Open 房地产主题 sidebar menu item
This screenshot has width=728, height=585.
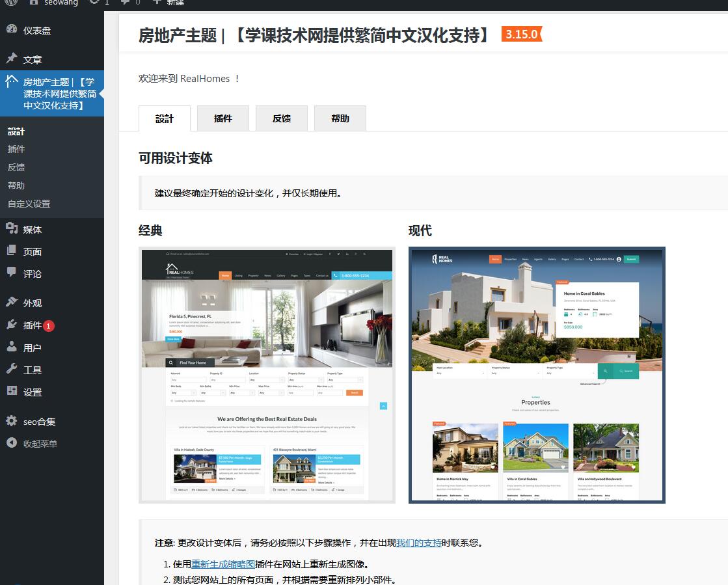click(x=52, y=93)
